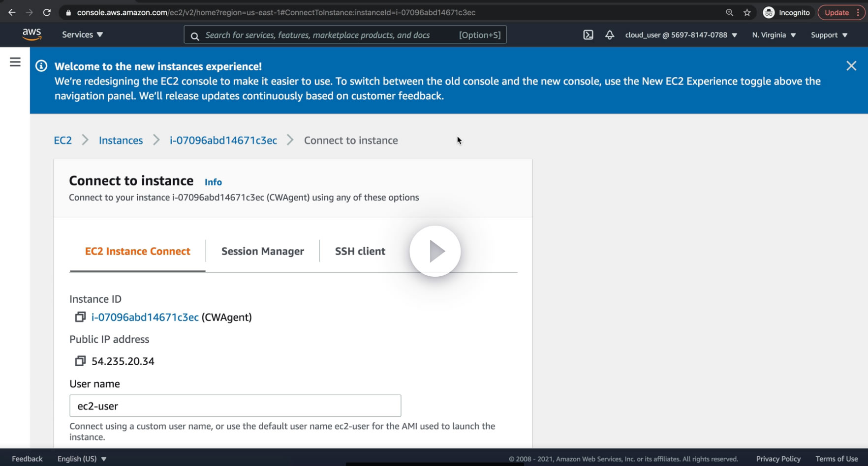Click the Info link beside Connect to instance
This screenshot has height=466, width=868.
213,182
